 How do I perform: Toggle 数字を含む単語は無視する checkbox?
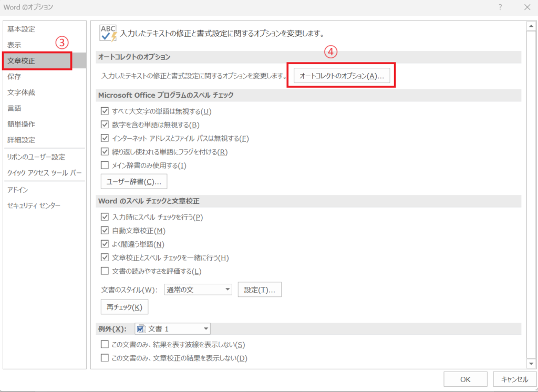(105, 125)
